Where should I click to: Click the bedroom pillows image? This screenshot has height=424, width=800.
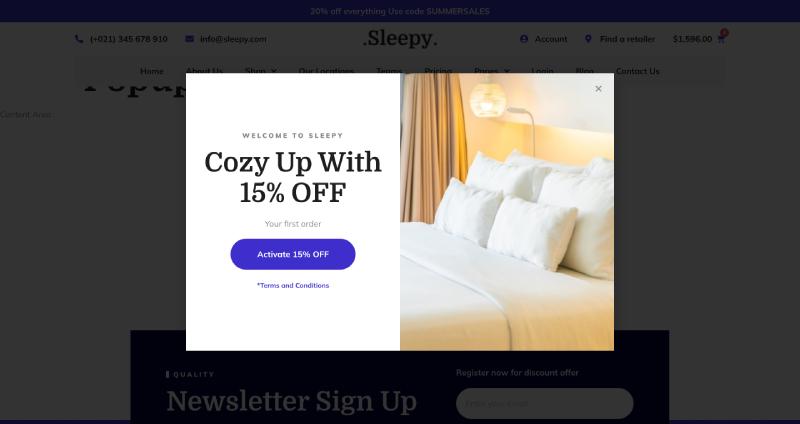[x=507, y=212]
